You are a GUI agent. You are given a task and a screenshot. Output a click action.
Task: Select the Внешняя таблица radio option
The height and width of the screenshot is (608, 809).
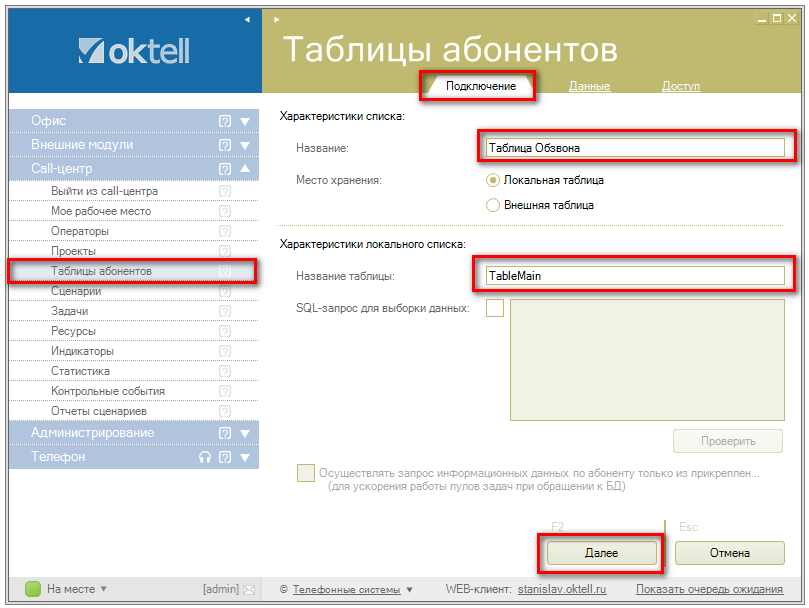point(492,205)
